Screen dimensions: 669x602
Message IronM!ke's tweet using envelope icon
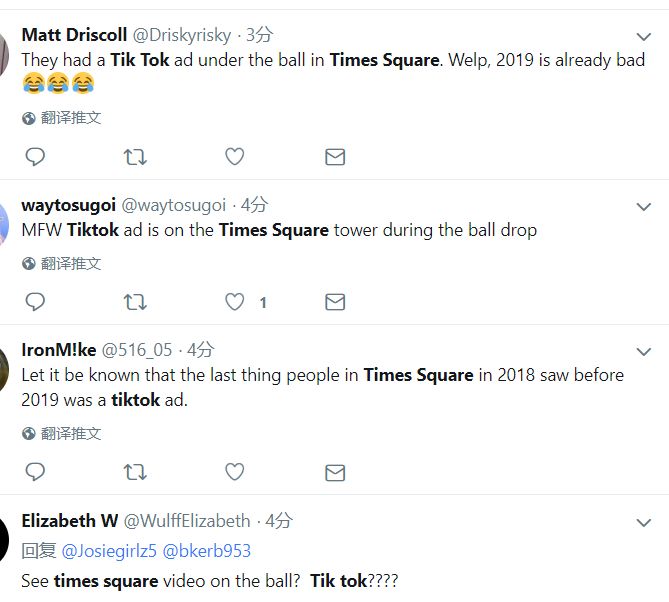click(335, 471)
